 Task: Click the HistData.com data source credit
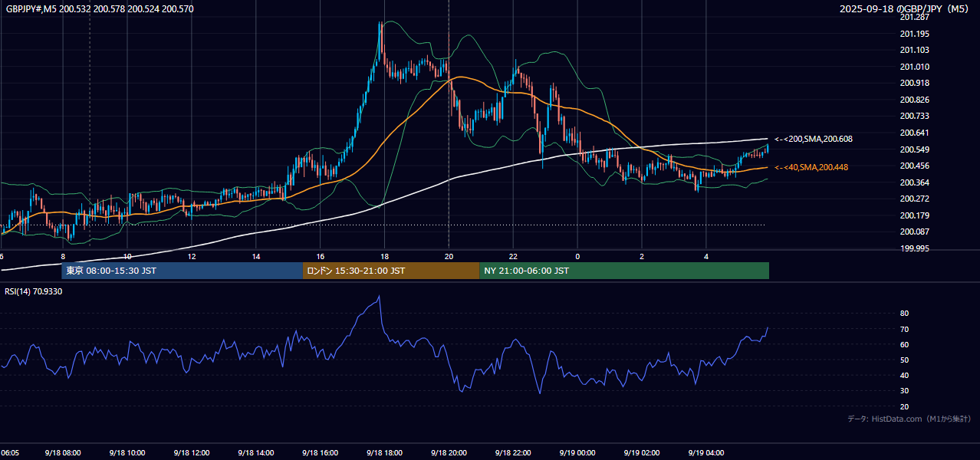pos(909,419)
